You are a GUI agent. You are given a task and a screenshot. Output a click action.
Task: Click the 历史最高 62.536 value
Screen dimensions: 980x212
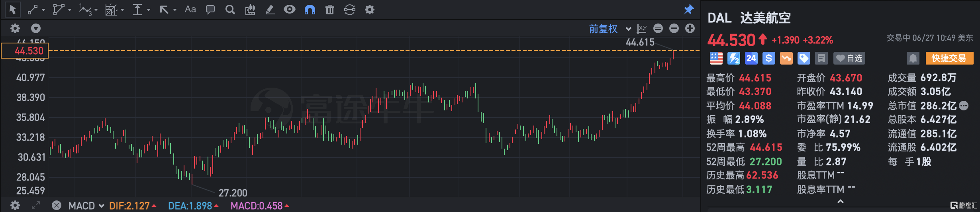762,175
